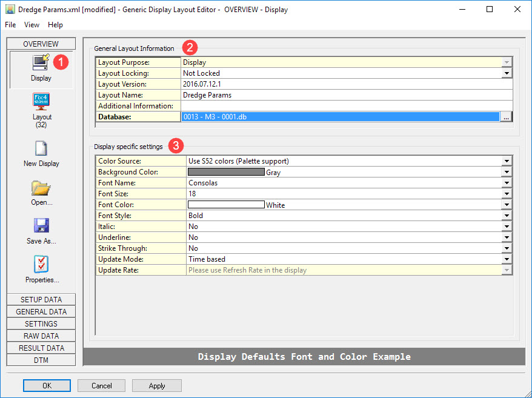Open the Help menu
The width and height of the screenshot is (532, 398).
(x=55, y=25)
